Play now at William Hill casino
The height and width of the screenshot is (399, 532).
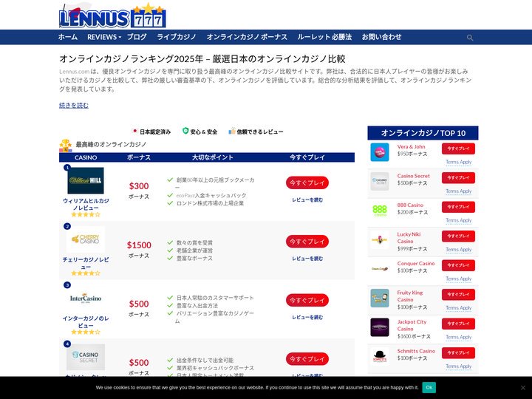pos(307,183)
